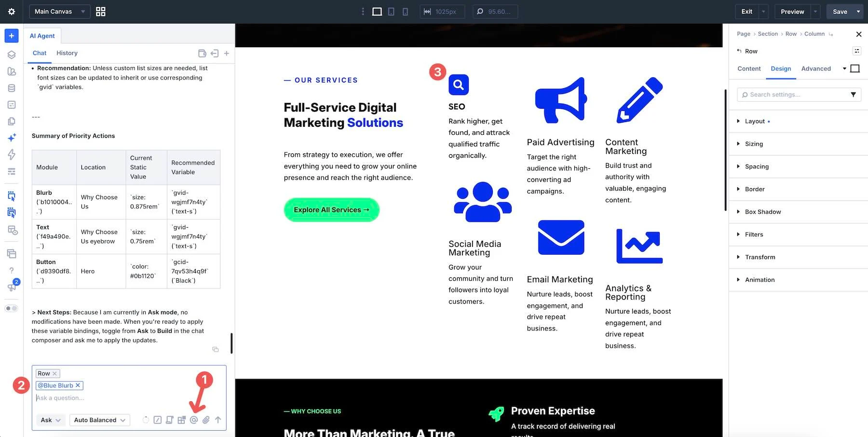Start new chat with plus icon

point(227,53)
